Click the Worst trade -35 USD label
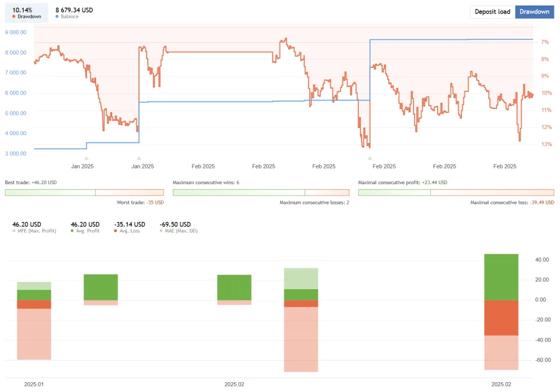560x392 pixels. click(x=140, y=203)
